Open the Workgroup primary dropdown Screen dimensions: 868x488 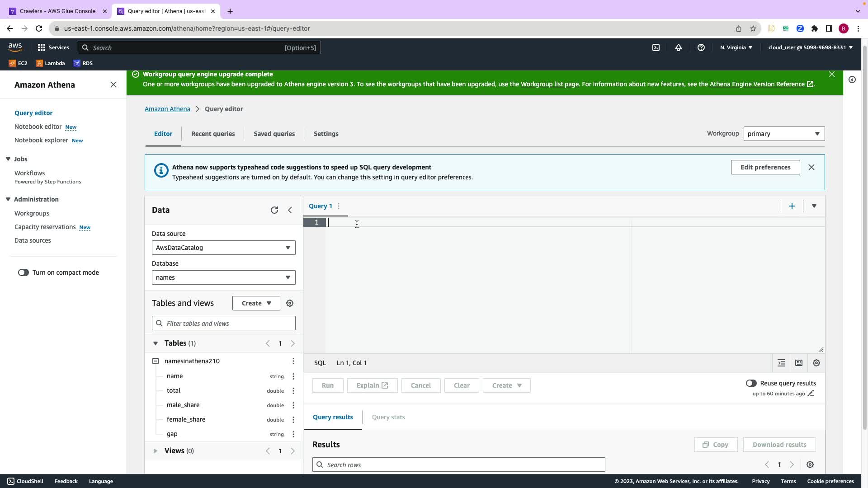(x=784, y=134)
